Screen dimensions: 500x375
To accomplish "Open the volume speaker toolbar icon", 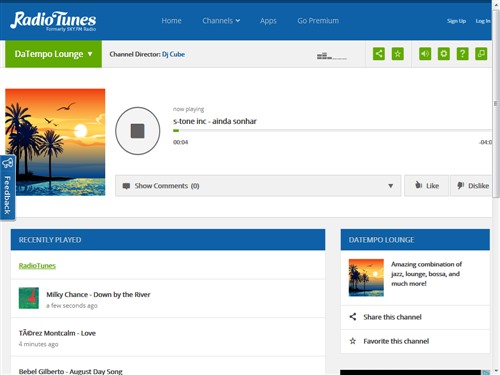I will tap(425, 54).
